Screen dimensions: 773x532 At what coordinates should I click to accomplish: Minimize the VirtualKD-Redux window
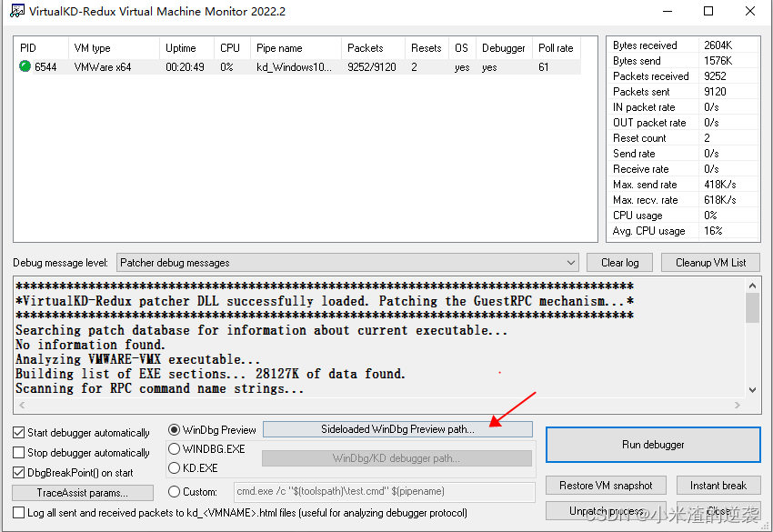668,11
